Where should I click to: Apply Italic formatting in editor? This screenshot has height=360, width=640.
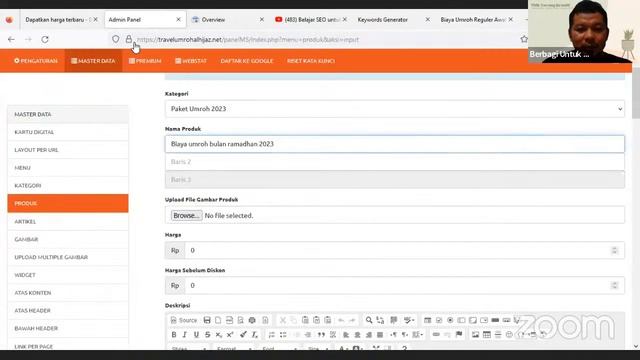(x=184, y=335)
